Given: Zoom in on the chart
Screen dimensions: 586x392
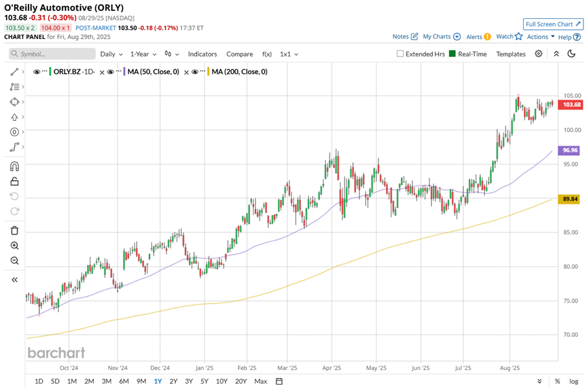Looking at the screenshot, I should click(14, 245).
